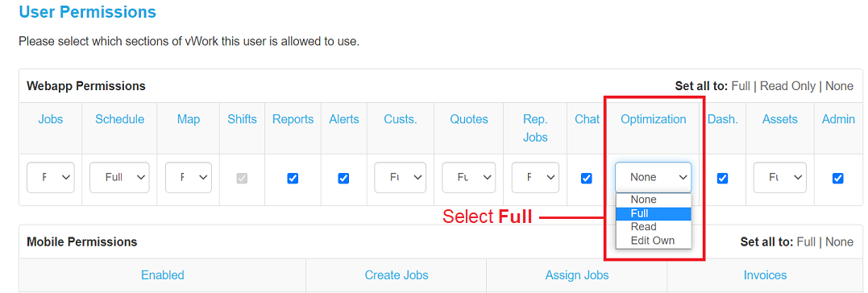Open the Quotes permission dropdown

(x=468, y=177)
